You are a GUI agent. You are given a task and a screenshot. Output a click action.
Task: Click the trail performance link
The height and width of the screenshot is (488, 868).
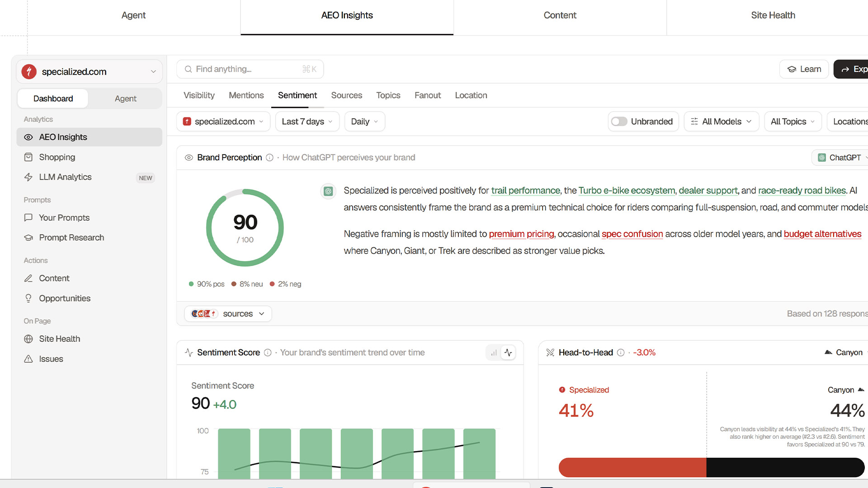[526, 191]
